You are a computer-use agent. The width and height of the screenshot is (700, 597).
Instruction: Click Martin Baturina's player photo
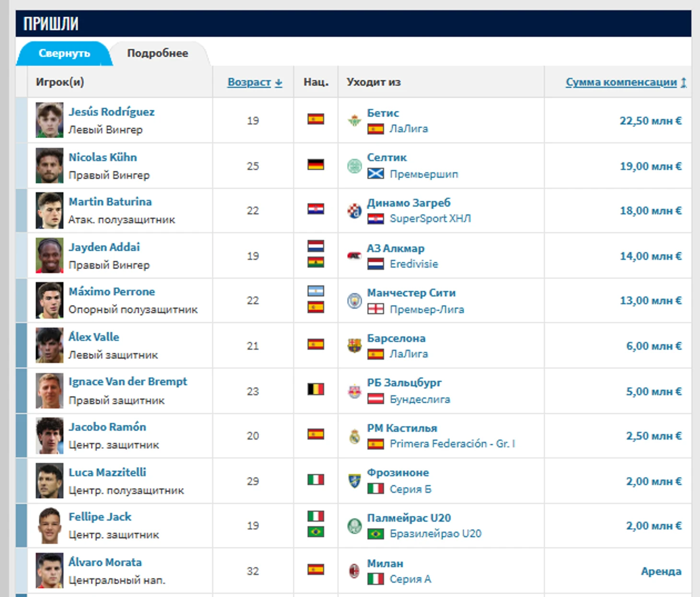click(x=49, y=210)
